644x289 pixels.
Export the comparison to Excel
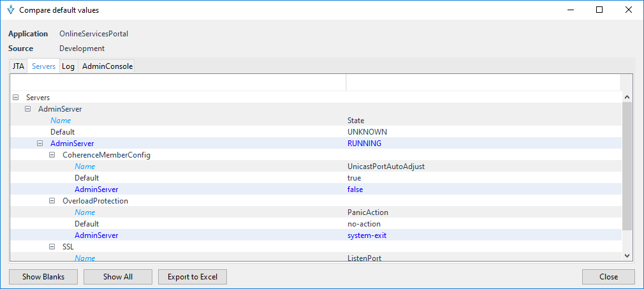tap(192, 277)
